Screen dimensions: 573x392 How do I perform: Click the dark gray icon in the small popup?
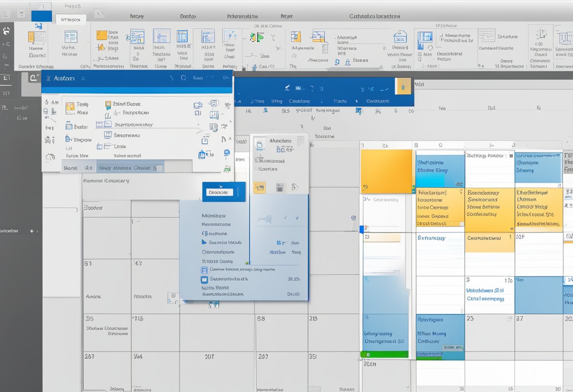(x=279, y=188)
